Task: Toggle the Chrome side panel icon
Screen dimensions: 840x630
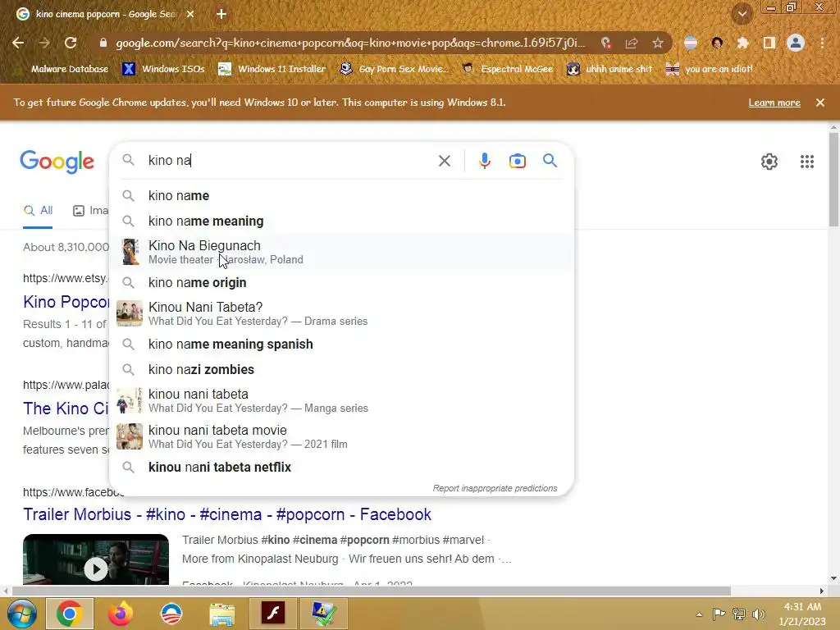Action: pyautogui.click(x=769, y=43)
